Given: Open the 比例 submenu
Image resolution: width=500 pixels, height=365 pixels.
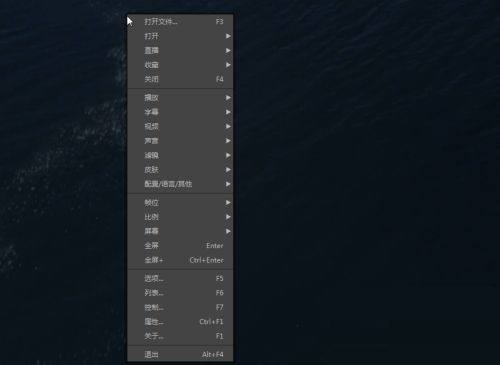Looking at the screenshot, I should click(x=180, y=217).
